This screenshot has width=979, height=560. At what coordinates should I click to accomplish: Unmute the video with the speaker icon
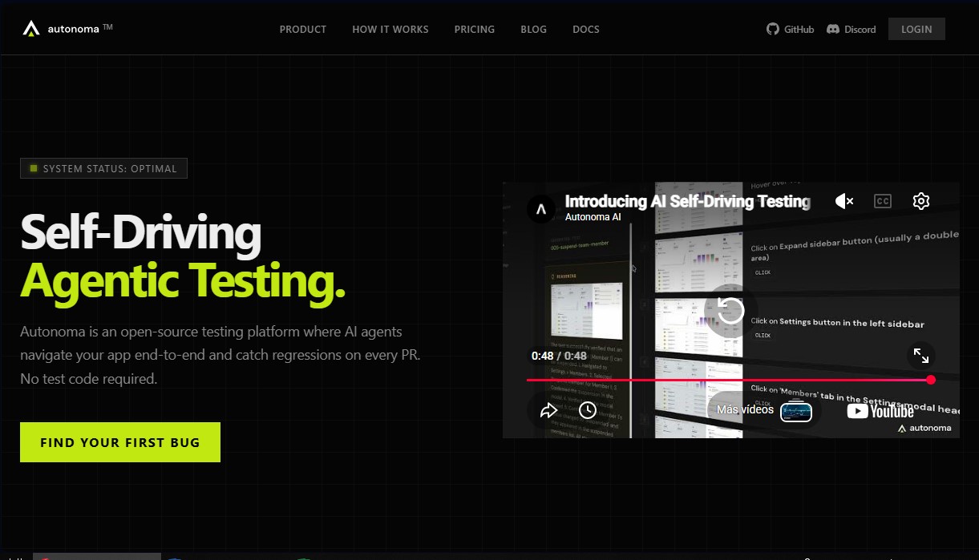pyautogui.click(x=843, y=201)
